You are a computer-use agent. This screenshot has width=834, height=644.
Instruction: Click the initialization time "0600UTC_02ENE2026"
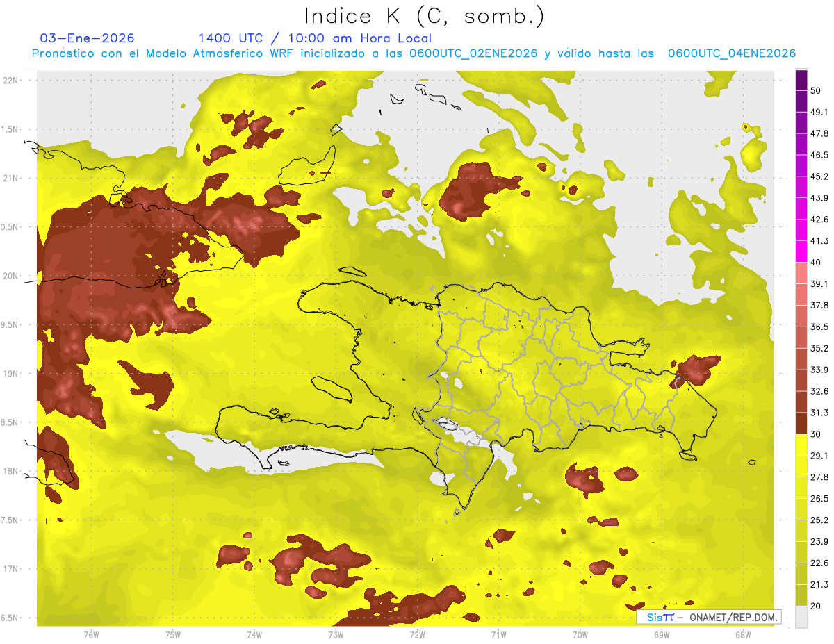coord(473,53)
